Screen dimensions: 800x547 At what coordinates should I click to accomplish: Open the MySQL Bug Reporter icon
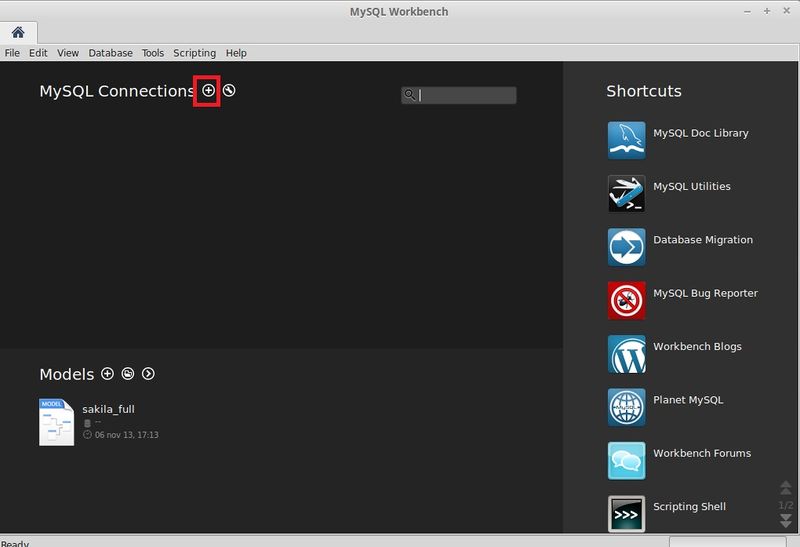[627, 300]
